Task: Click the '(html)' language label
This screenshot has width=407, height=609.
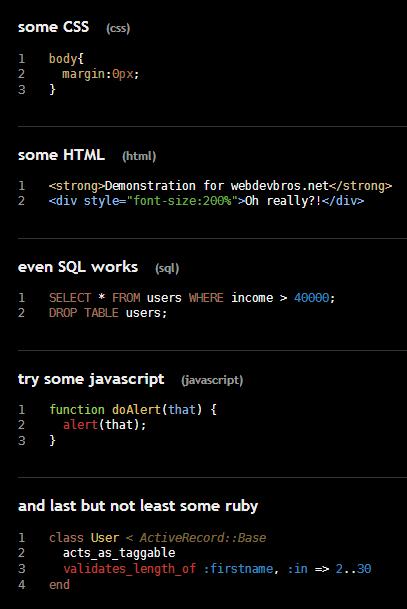Action: [139, 156]
